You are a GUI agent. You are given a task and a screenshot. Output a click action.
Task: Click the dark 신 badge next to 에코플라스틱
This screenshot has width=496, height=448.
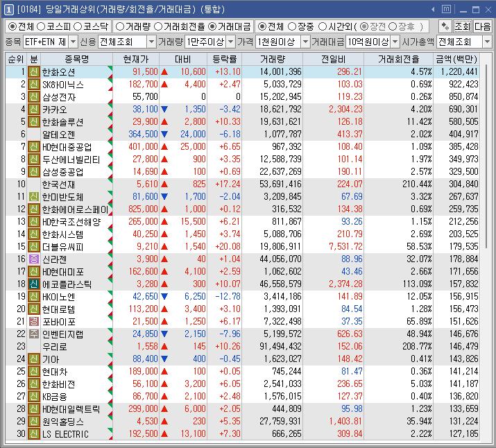[33, 284]
